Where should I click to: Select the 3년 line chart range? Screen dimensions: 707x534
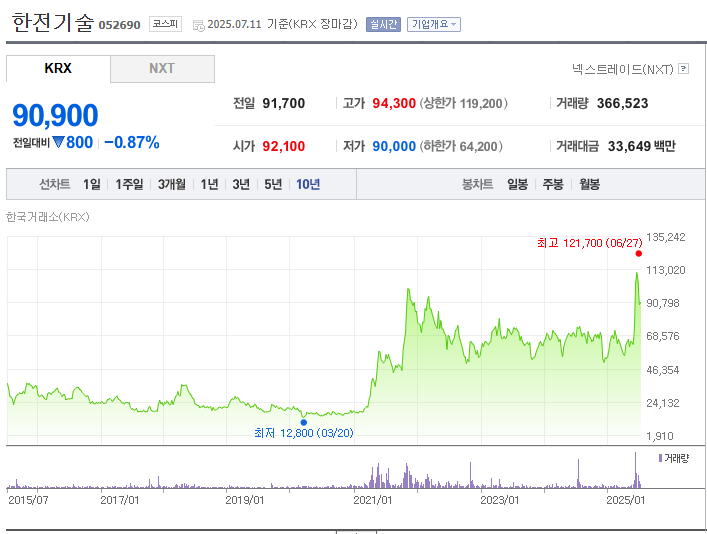[x=241, y=184]
